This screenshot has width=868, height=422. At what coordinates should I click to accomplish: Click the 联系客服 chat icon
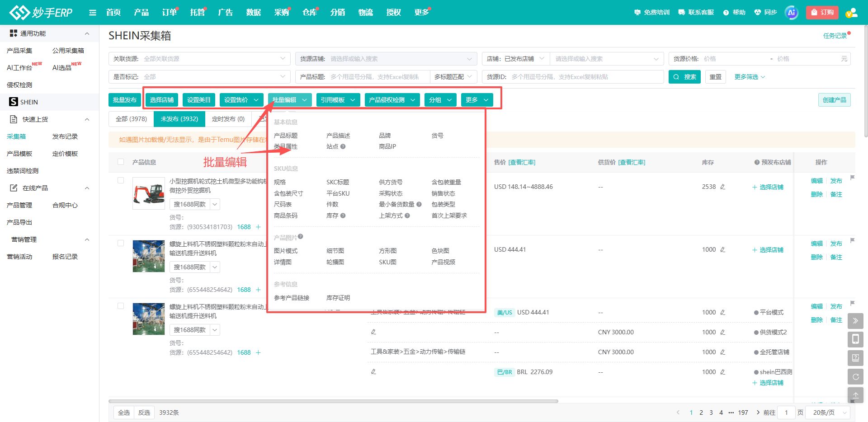(x=682, y=12)
